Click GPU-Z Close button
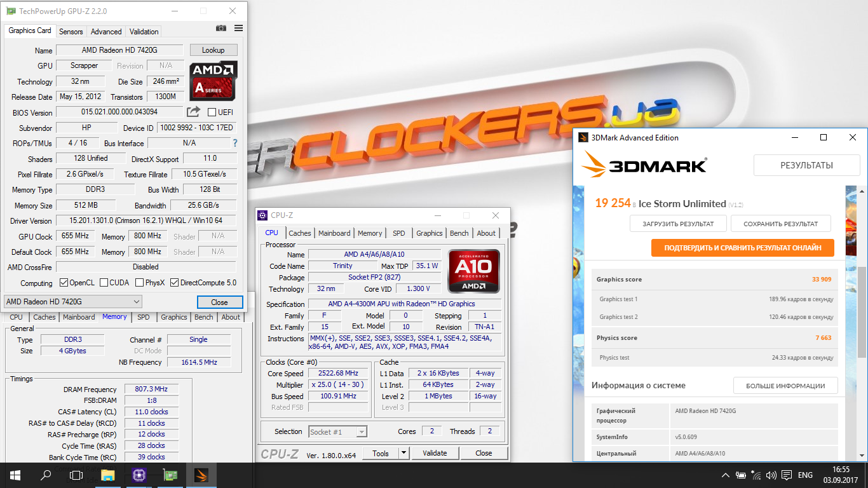The width and height of the screenshot is (868, 488). [219, 302]
